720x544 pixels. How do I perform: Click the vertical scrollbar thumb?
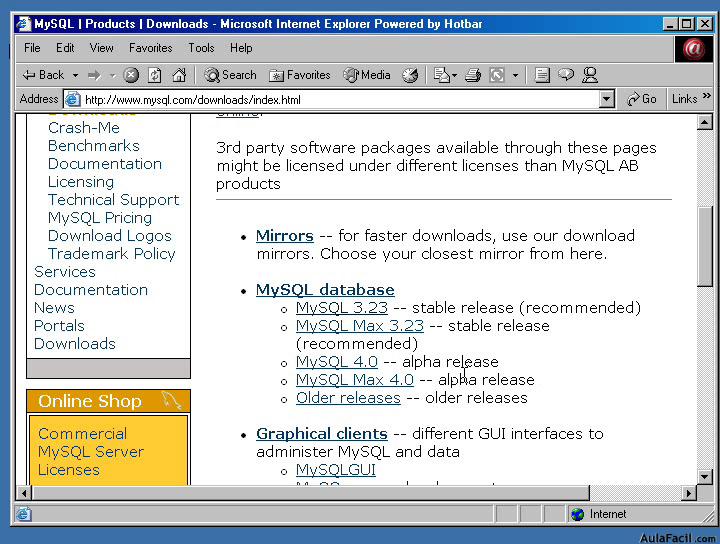(x=704, y=247)
